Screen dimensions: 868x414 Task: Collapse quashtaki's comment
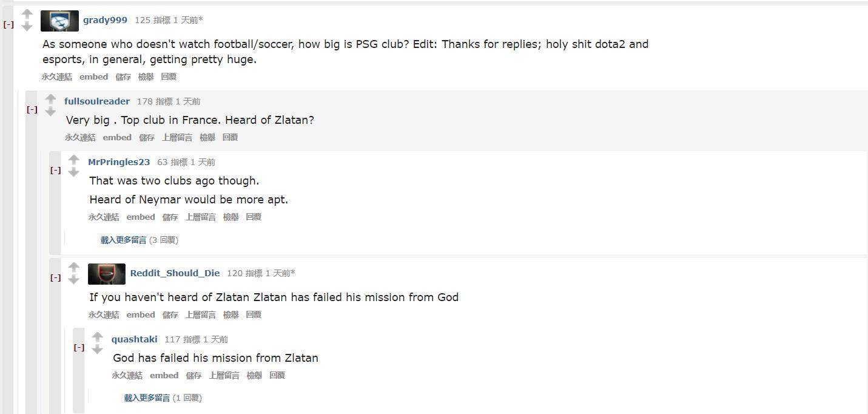pyautogui.click(x=79, y=348)
